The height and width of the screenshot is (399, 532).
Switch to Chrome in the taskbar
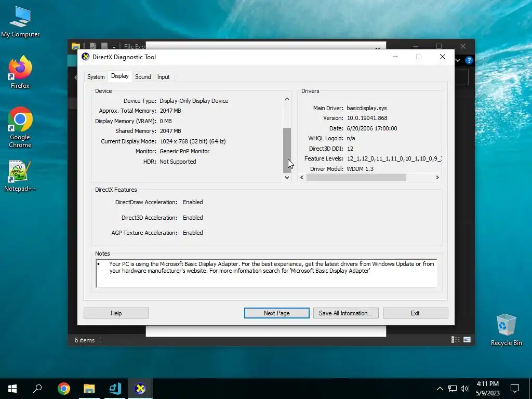(x=64, y=389)
